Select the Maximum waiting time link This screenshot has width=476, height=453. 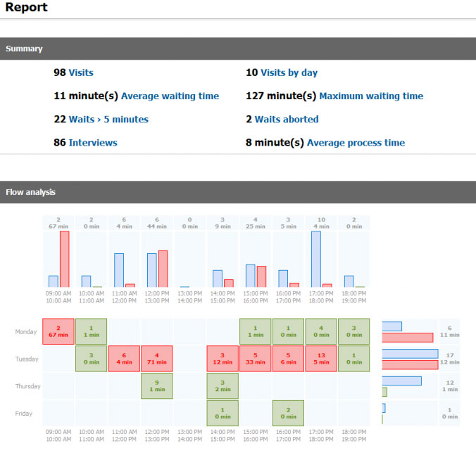(x=371, y=96)
